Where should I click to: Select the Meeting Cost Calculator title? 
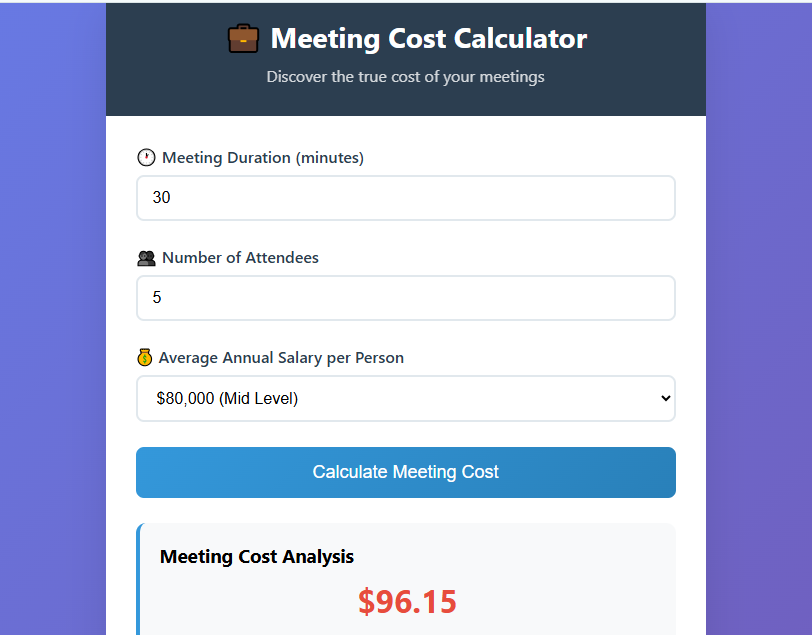[429, 38]
